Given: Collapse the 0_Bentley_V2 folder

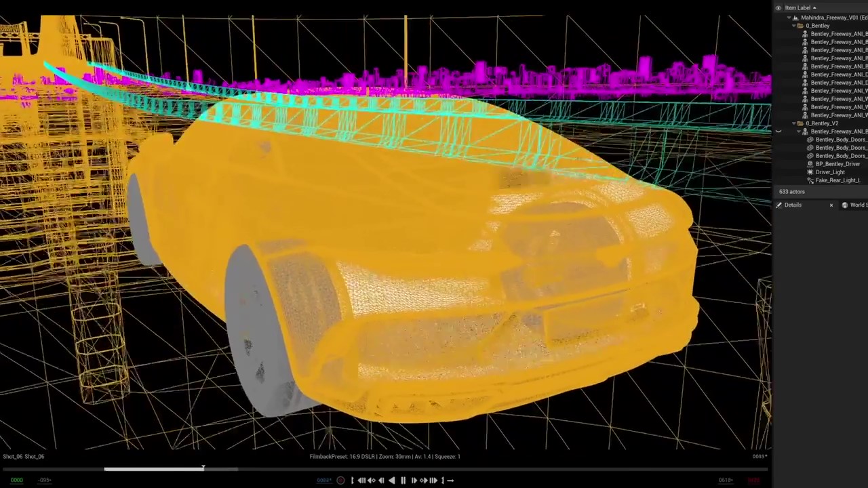Looking at the screenshot, I should [794, 123].
